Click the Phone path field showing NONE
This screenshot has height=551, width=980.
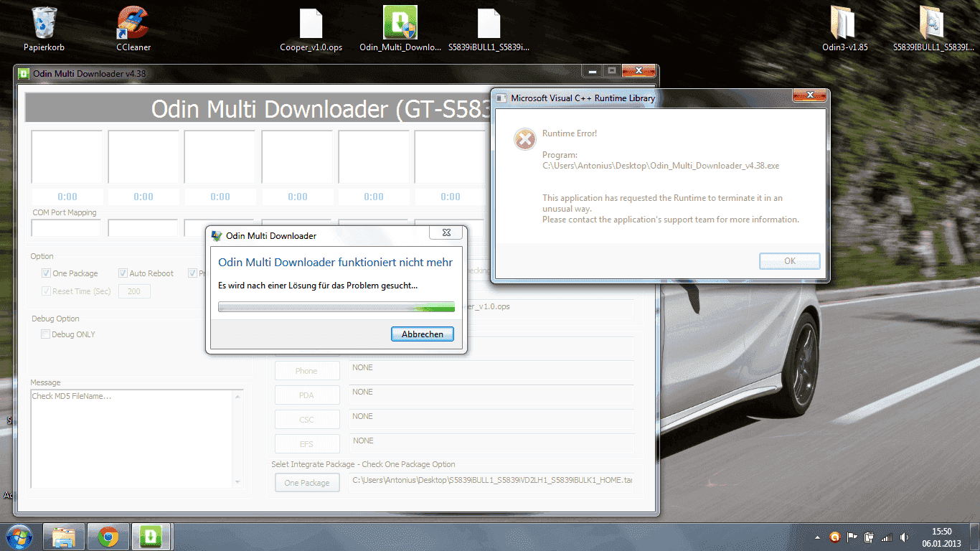pyautogui.click(x=491, y=371)
